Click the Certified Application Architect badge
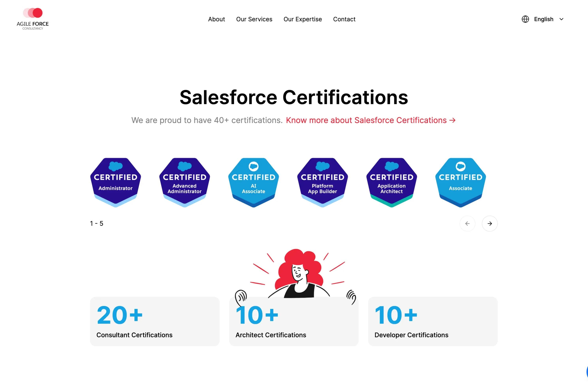 (x=392, y=182)
